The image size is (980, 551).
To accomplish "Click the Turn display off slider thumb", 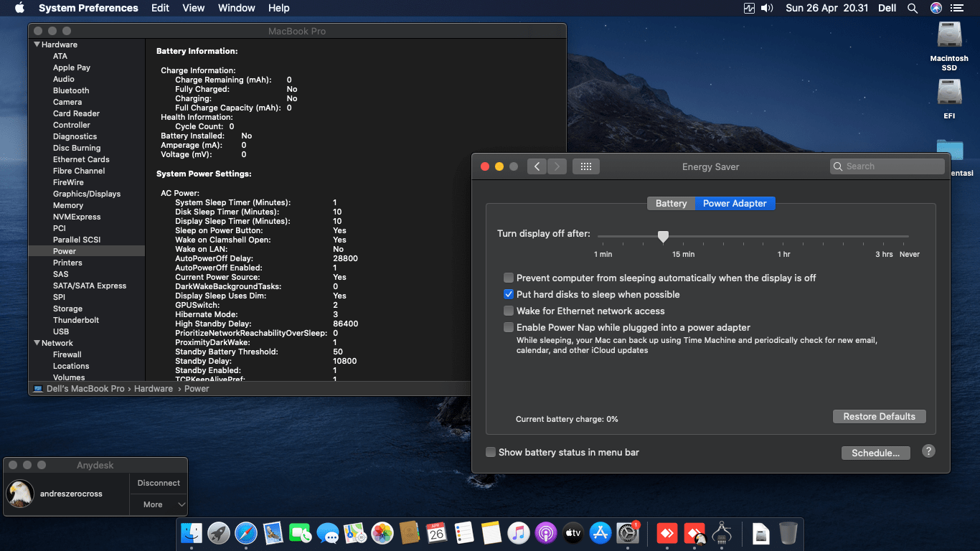I will 664,236.
